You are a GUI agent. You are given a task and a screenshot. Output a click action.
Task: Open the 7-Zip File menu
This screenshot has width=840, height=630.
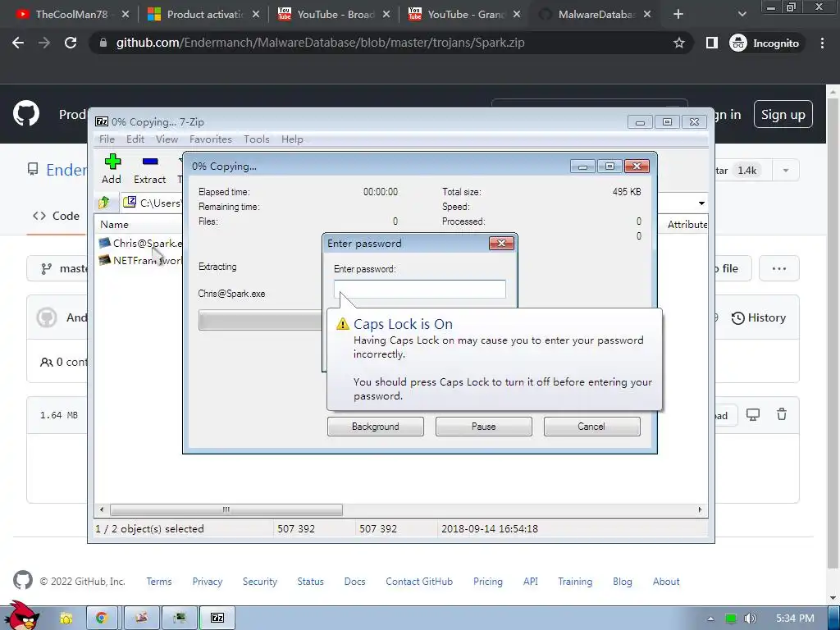pos(107,139)
